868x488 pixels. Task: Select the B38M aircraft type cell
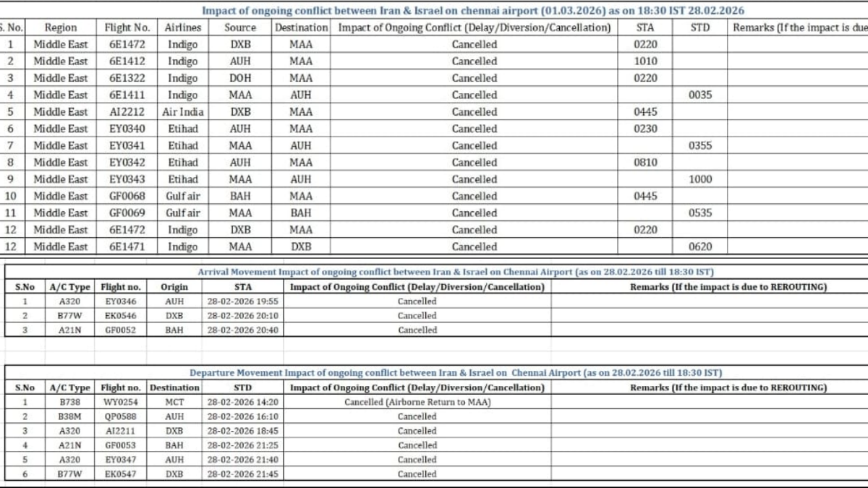70,416
